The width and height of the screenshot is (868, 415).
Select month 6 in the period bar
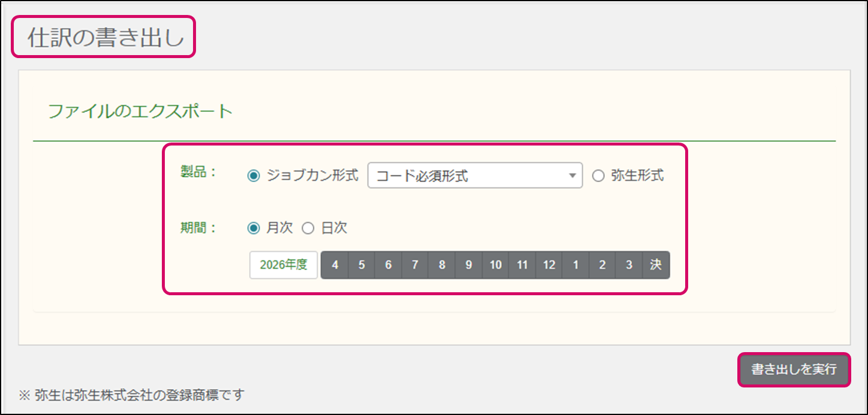pyautogui.click(x=388, y=265)
